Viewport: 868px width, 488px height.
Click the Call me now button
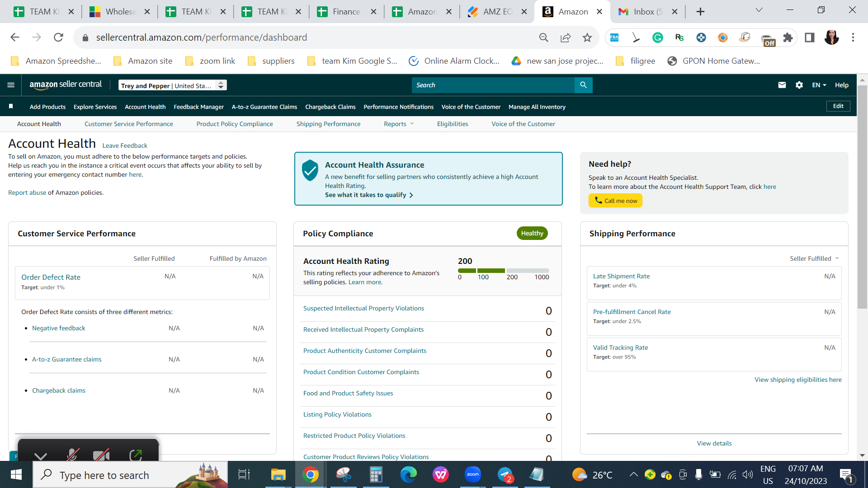(615, 201)
